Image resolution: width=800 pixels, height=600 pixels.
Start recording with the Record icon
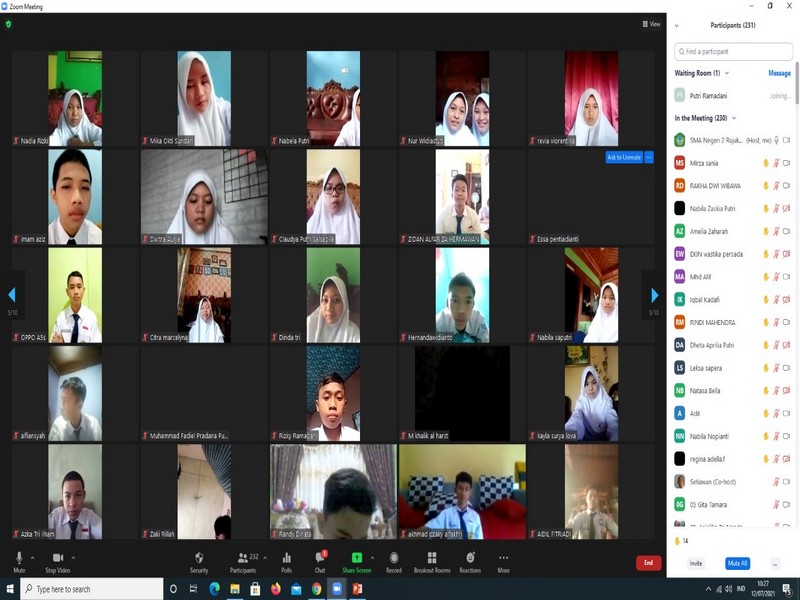[394, 558]
